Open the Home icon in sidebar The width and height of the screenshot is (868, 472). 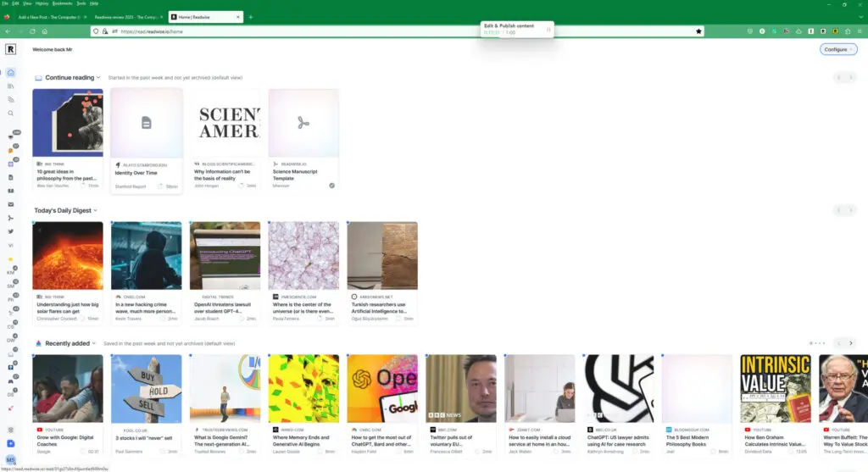pyautogui.click(x=10, y=73)
